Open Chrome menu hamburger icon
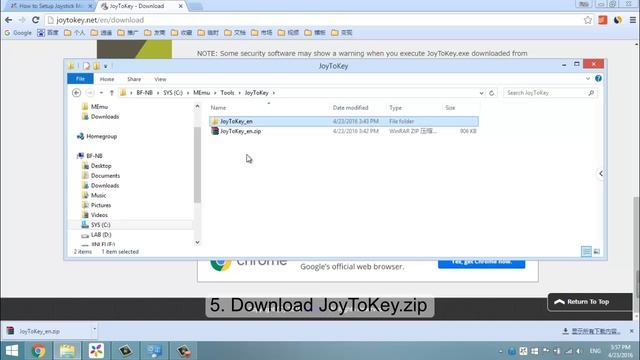Screen dimensions: 640x360 pyautogui.click(x=632, y=20)
